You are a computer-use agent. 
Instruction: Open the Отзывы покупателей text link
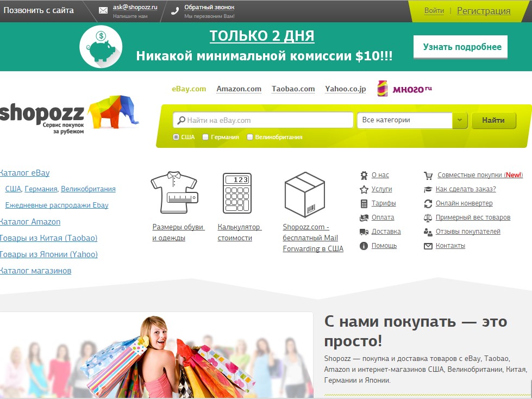[468, 232]
